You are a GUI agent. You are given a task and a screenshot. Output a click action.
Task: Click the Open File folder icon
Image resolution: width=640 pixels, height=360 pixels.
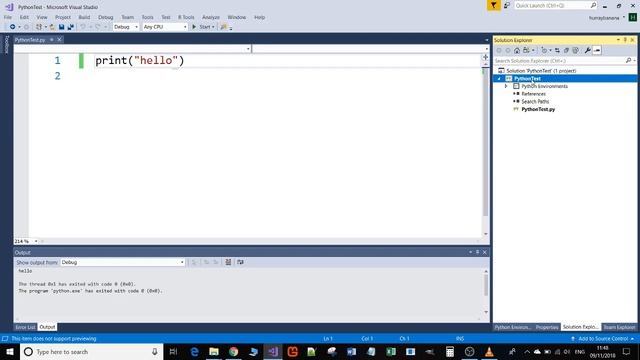(52, 27)
